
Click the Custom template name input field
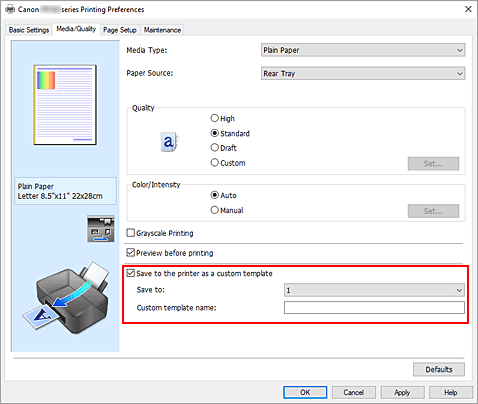point(374,308)
